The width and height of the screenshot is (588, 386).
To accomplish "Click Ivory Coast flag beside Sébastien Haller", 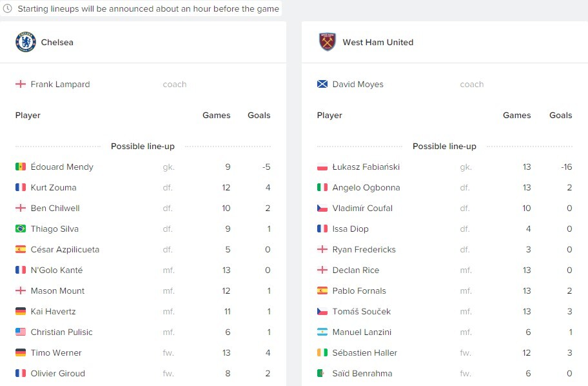I will [322, 352].
